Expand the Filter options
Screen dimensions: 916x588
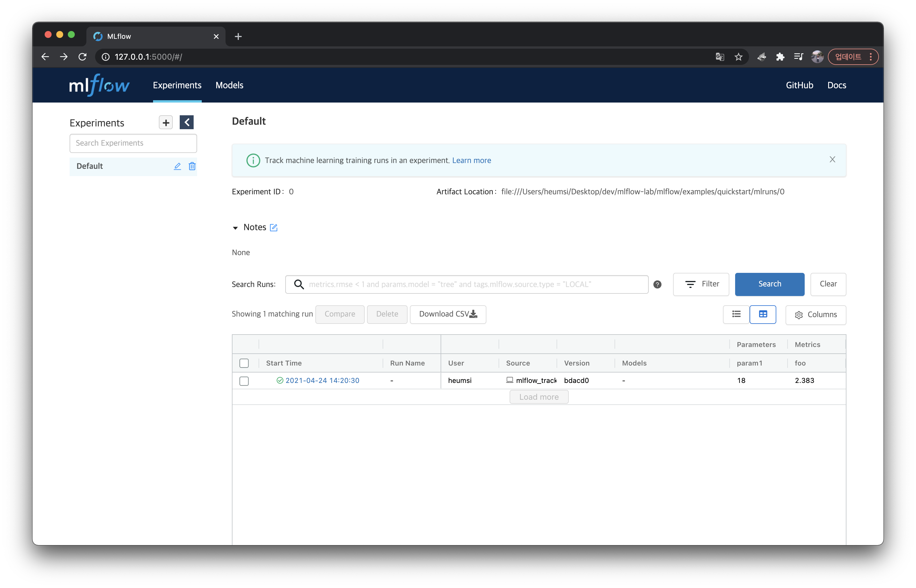pos(701,284)
